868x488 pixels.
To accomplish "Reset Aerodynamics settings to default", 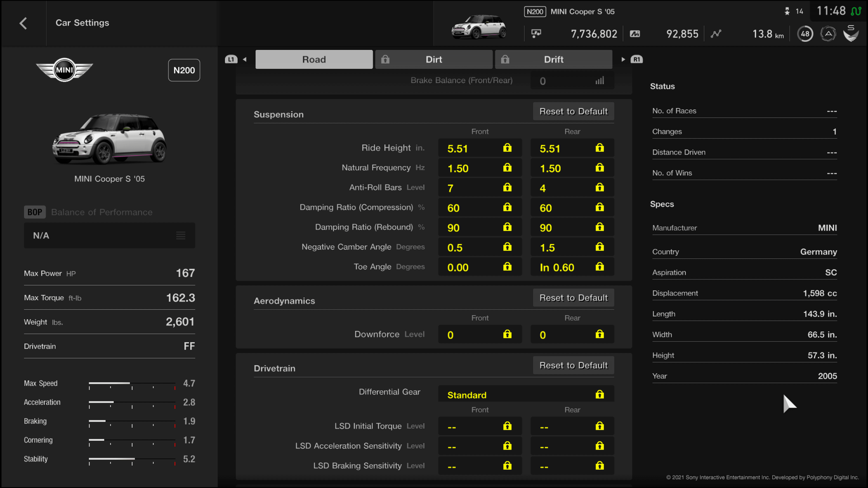I will point(573,298).
